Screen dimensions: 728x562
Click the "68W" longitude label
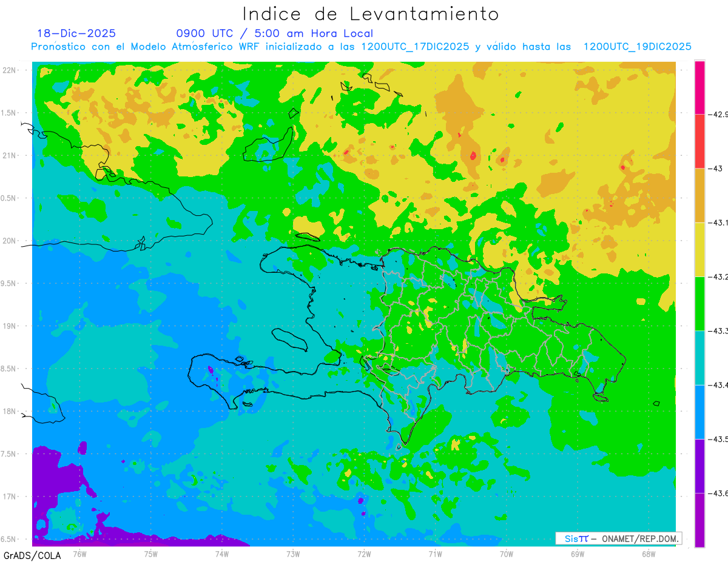[x=649, y=554]
